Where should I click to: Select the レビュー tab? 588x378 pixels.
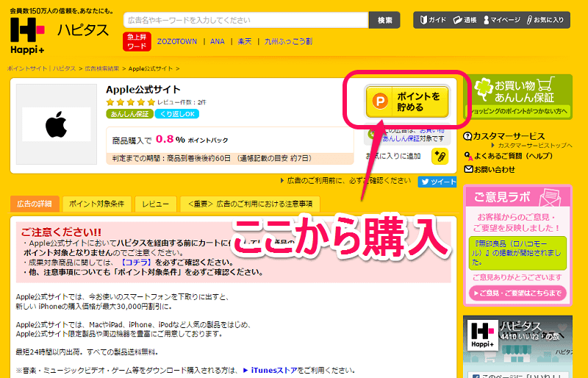(x=156, y=204)
